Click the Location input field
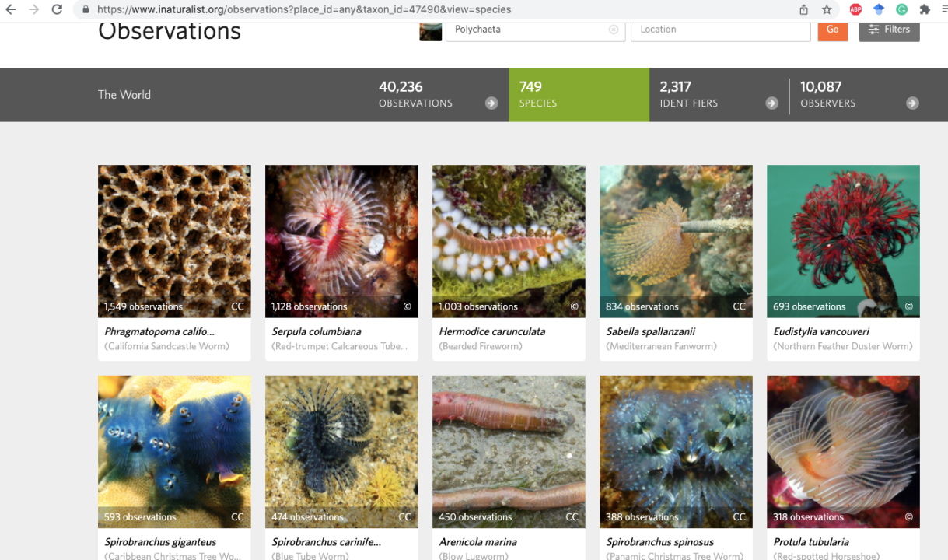Image resolution: width=948 pixels, height=560 pixels. [x=720, y=30]
